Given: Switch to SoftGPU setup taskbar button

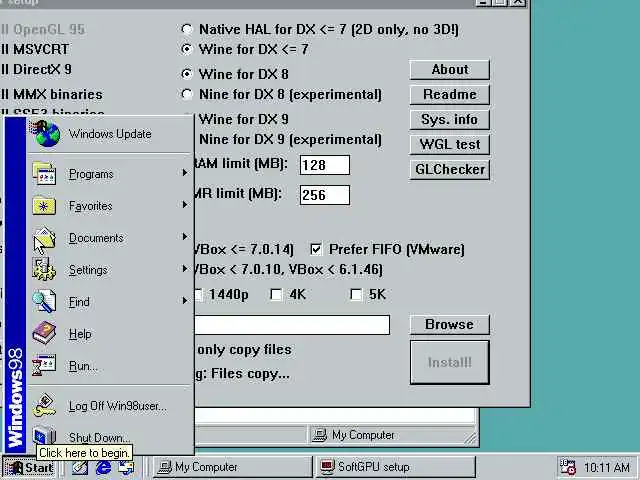Looking at the screenshot, I should [x=396, y=467].
